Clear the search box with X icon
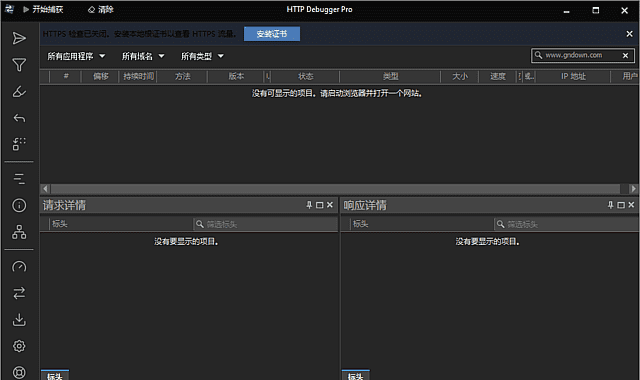 tap(625, 56)
